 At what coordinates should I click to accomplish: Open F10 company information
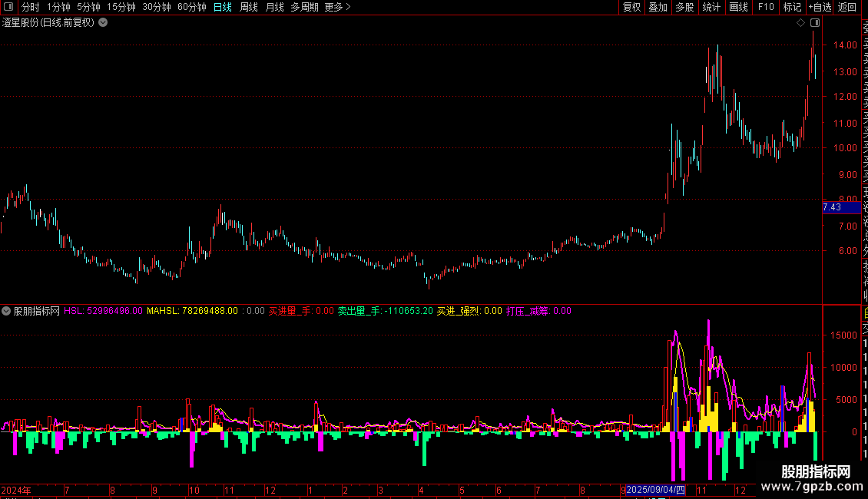pos(766,7)
